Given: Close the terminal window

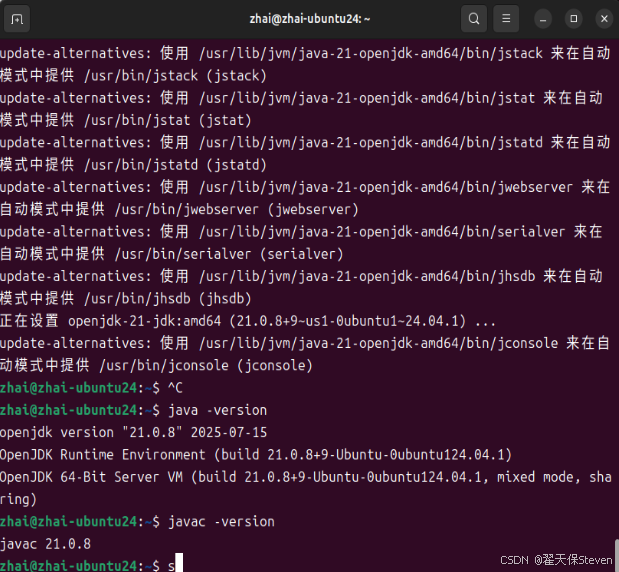Looking at the screenshot, I should 604,19.
